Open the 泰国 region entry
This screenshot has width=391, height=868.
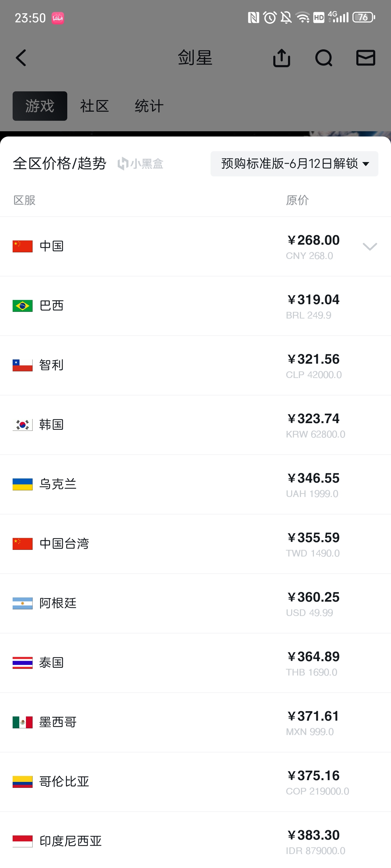(x=195, y=663)
